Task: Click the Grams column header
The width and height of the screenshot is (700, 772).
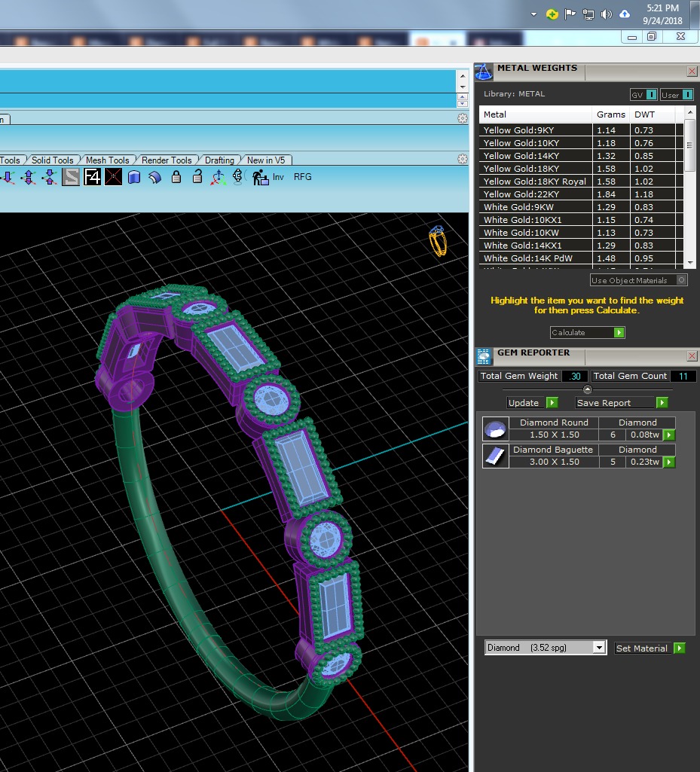Action: tap(611, 114)
